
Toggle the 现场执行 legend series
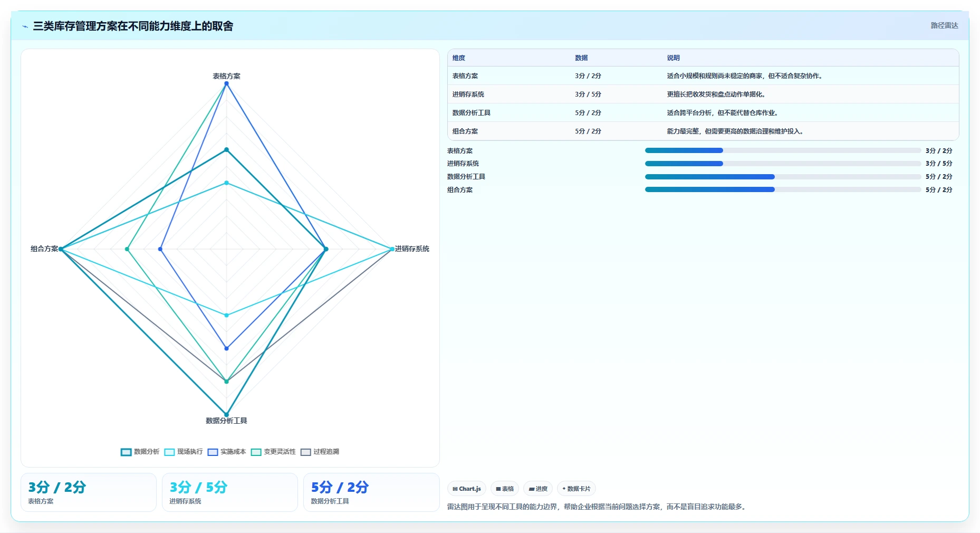click(x=183, y=452)
